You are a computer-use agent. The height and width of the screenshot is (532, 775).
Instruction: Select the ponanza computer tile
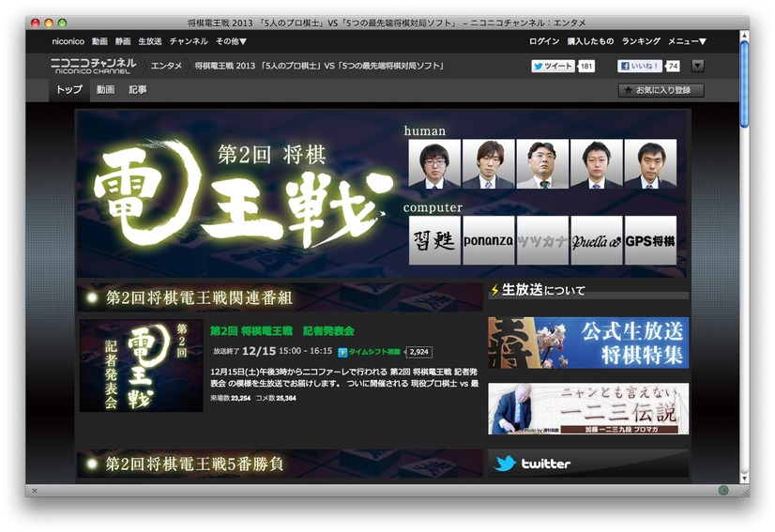(488, 240)
